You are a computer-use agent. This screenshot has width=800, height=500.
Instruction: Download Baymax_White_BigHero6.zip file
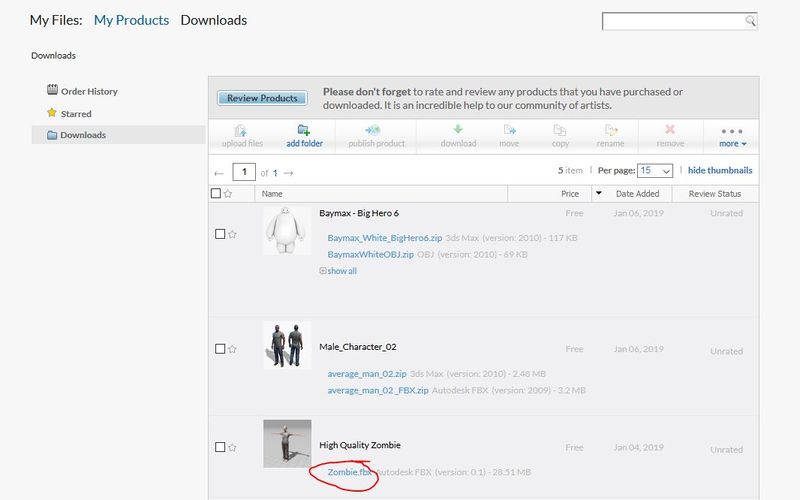(385, 238)
